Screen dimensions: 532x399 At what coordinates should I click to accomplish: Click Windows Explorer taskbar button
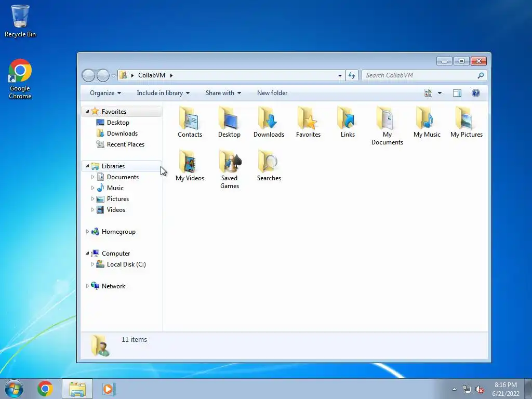tap(77, 389)
